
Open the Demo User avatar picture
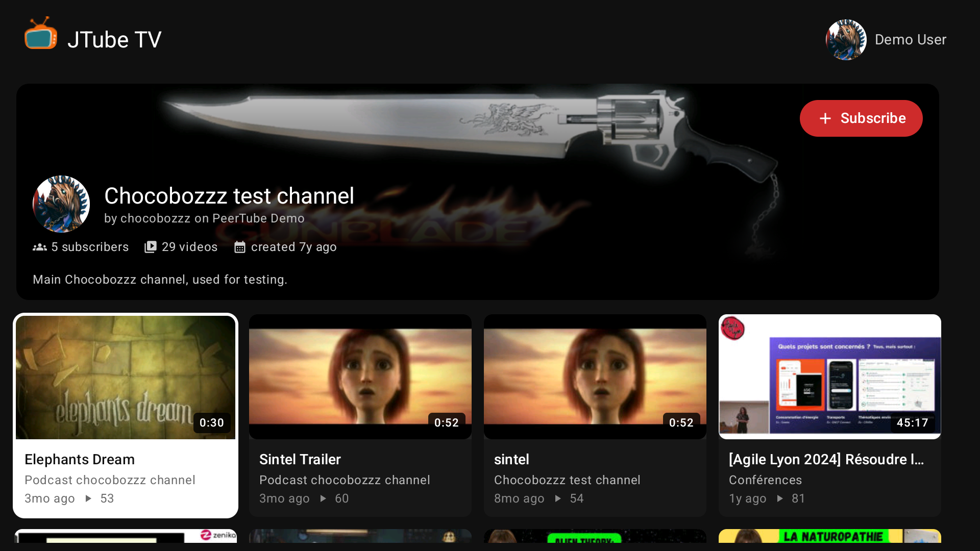click(x=846, y=40)
